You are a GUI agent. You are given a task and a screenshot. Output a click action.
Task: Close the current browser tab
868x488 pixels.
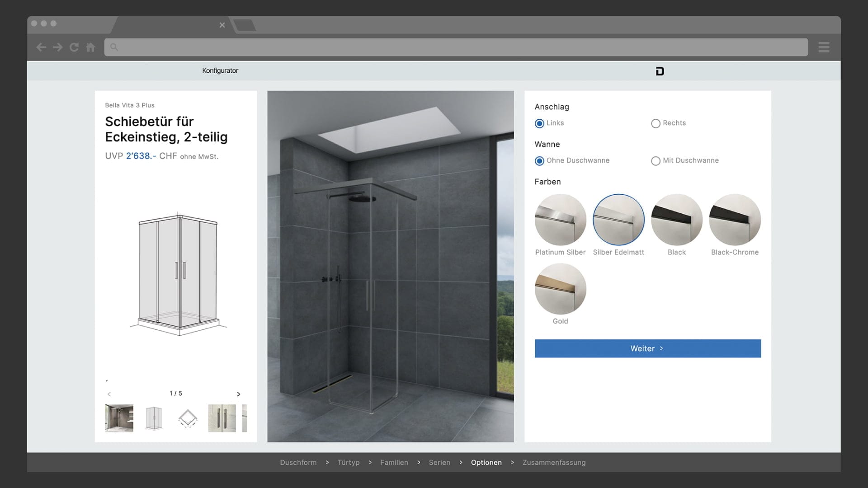222,25
